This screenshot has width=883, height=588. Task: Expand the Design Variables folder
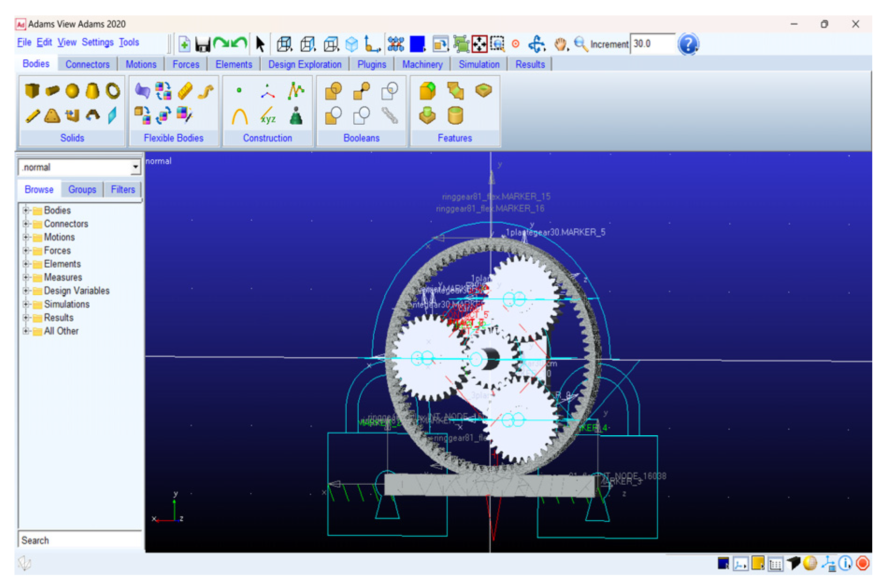[27, 290]
